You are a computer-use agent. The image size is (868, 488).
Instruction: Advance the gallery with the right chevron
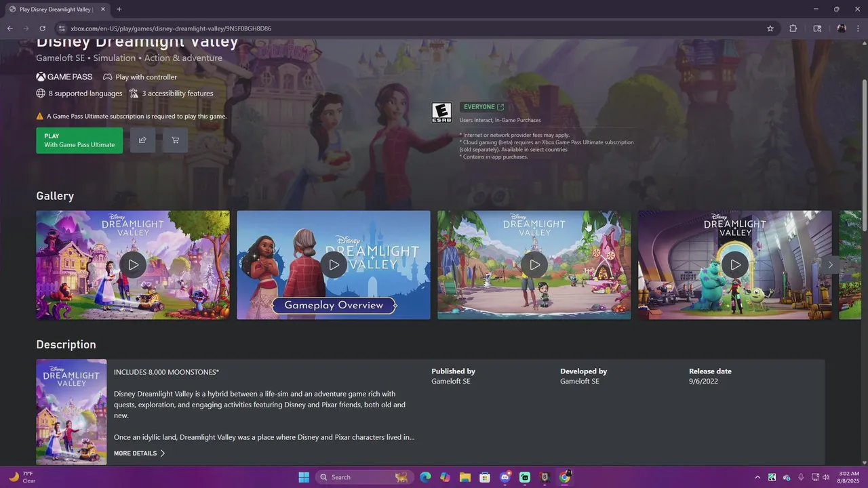[831, 265]
